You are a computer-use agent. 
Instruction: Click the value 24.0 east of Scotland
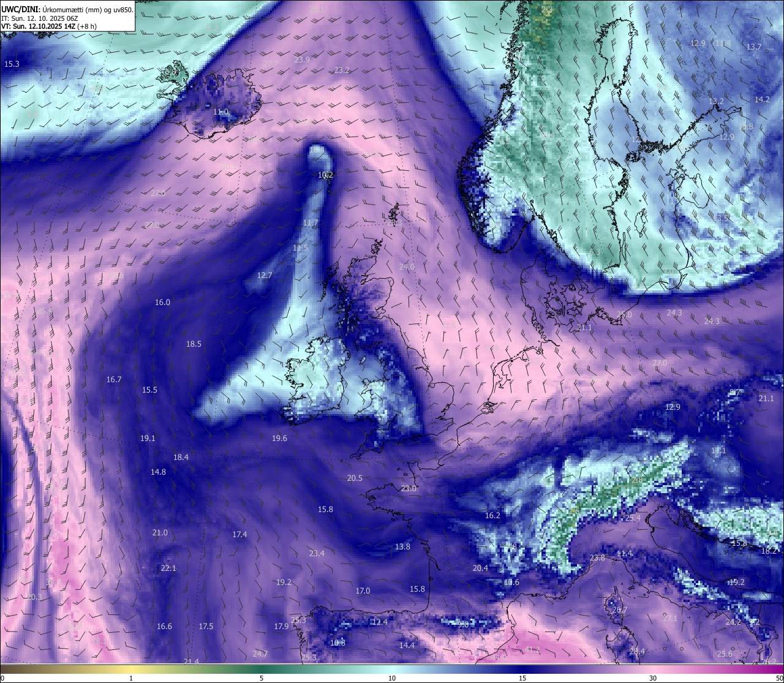tap(407, 266)
